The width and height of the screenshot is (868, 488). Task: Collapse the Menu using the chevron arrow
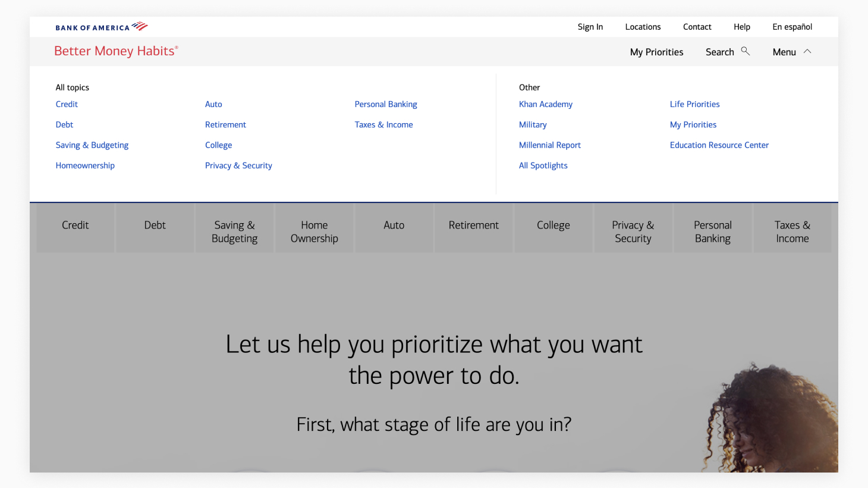point(807,52)
